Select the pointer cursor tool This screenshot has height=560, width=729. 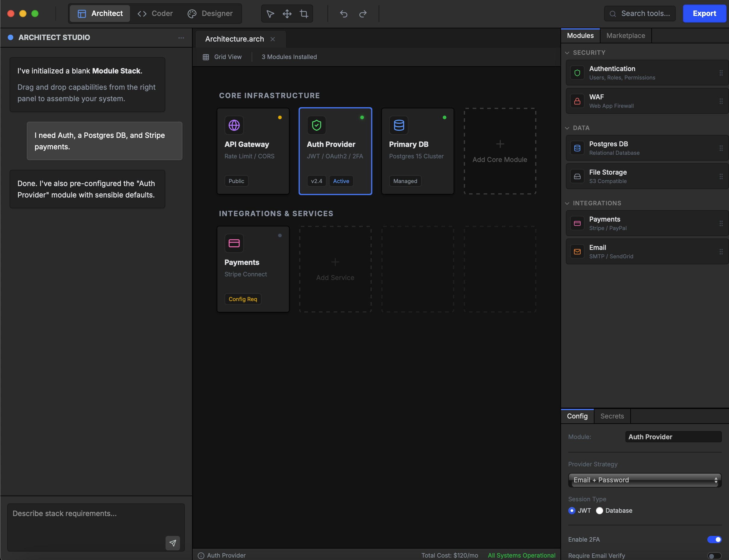(x=270, y=14)
